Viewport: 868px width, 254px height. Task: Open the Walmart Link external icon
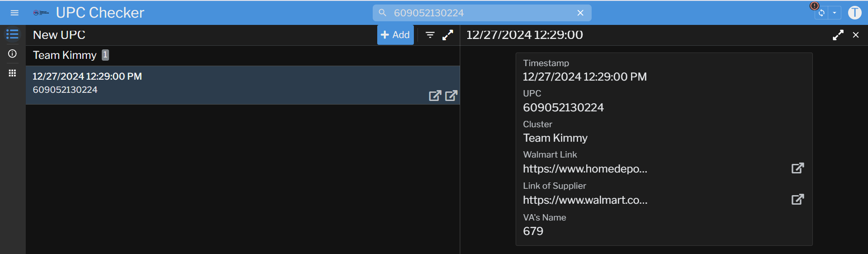pos(797,168)
